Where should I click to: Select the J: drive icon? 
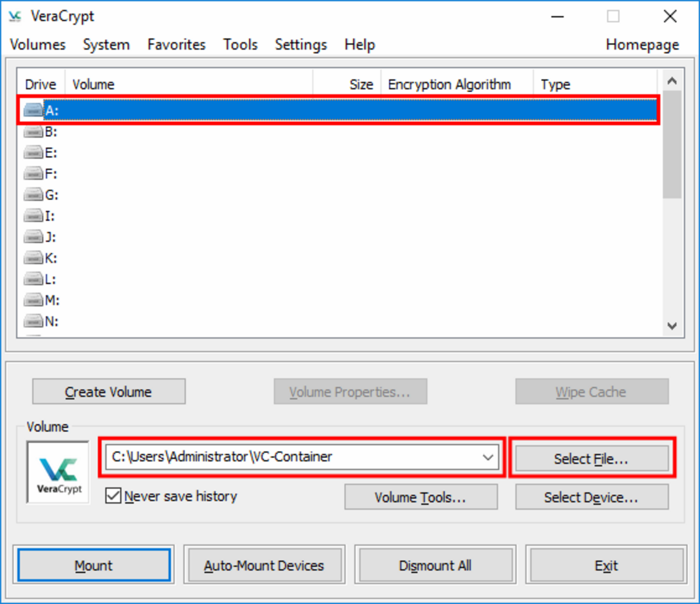34,237
